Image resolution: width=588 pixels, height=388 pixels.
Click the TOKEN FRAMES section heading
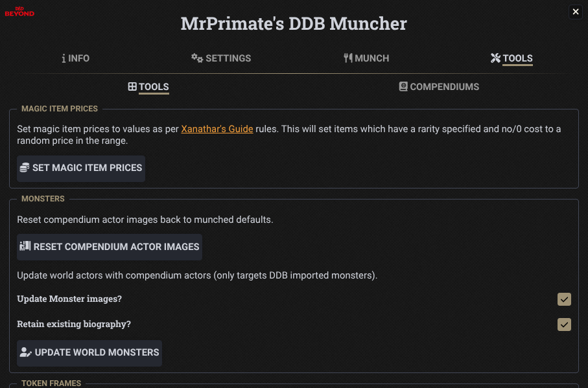point(51,383)
